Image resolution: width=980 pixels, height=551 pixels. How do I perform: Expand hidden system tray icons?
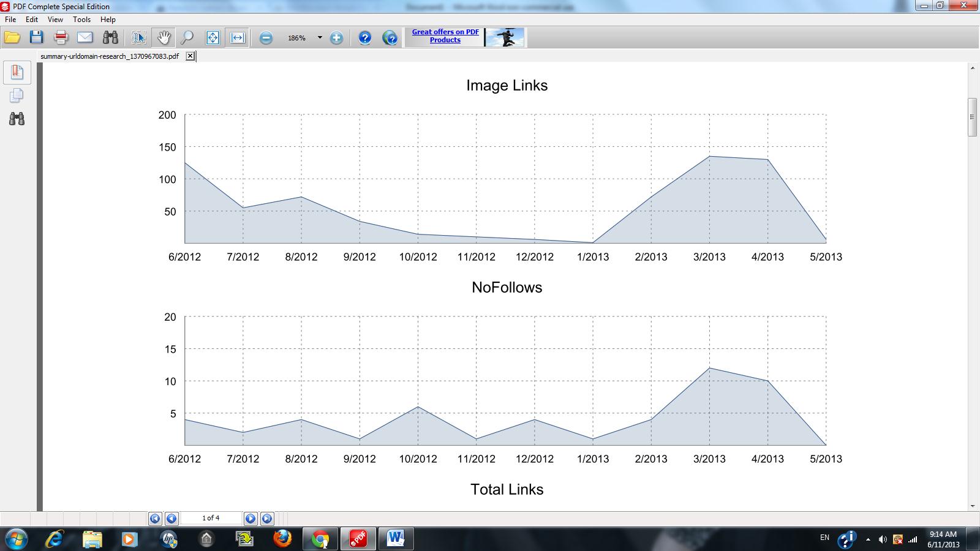click(x=868, y=539)
